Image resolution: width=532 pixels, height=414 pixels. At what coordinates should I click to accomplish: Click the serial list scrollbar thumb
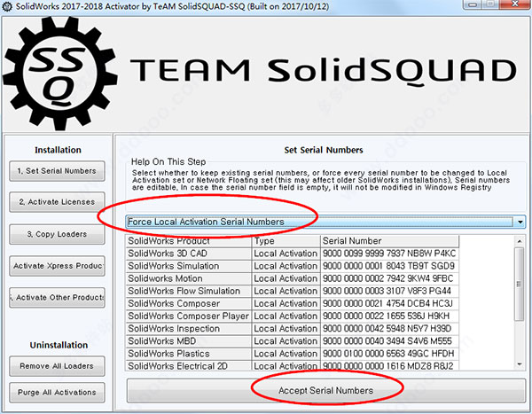[520, 284]
